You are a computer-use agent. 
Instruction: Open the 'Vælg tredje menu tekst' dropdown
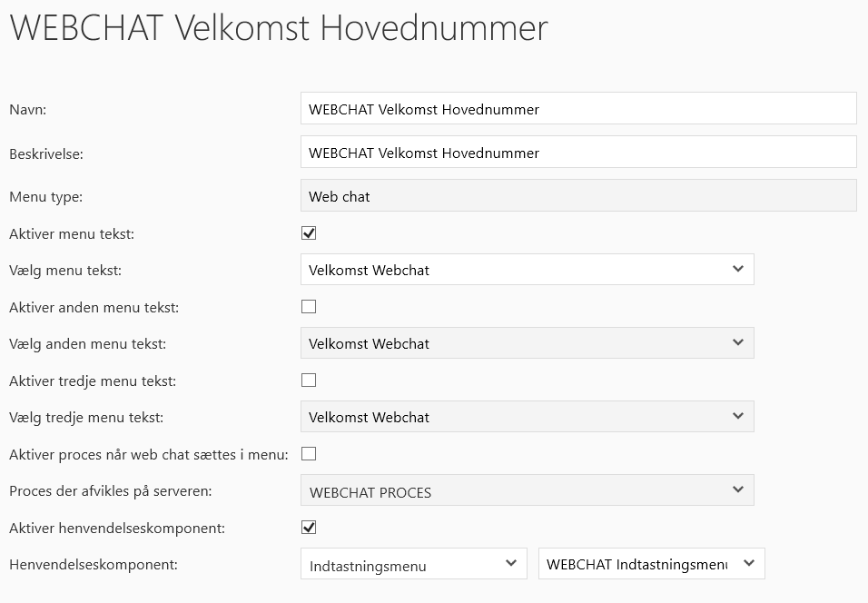(527, 417)
